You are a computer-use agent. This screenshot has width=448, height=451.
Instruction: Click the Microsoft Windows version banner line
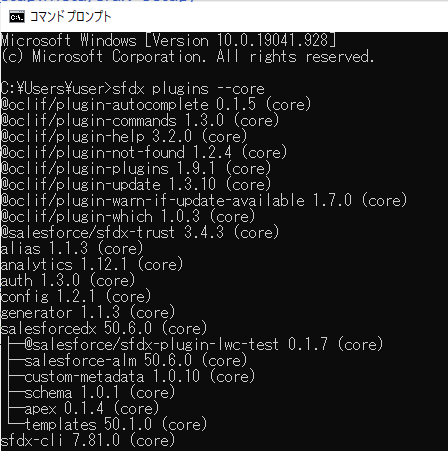pos(168,41)
